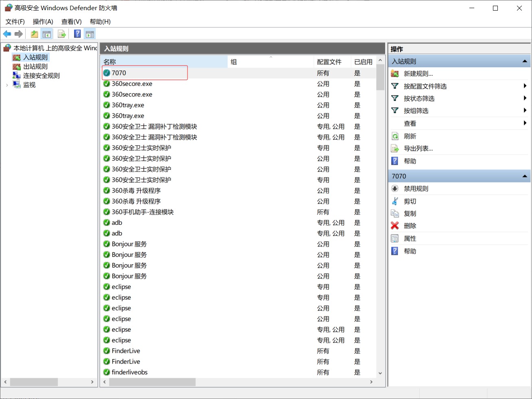Expand the 监视 tree node chevron
The width and height of the screenshot is (532, 399).
coord(7,85)
